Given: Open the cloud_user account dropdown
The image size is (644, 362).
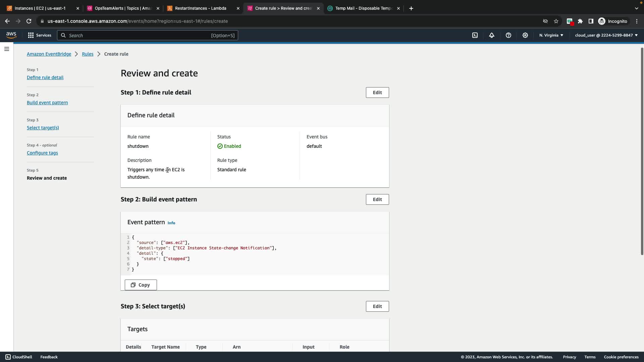Looking at the screenshot, I should [x=606, y=35].
